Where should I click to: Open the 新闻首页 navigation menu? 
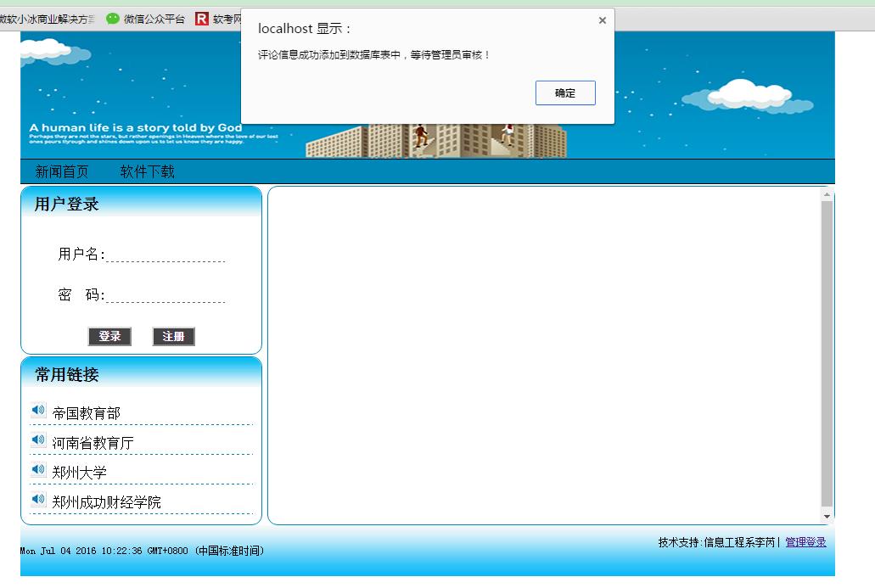(x=63, y=171)
